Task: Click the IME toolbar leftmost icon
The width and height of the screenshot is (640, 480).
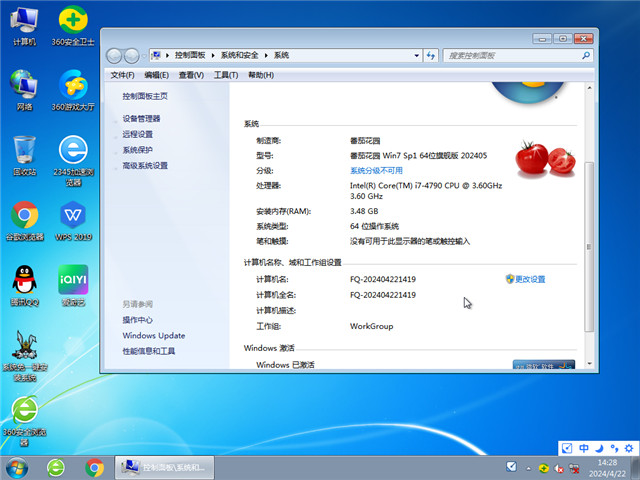Action: 567,448
